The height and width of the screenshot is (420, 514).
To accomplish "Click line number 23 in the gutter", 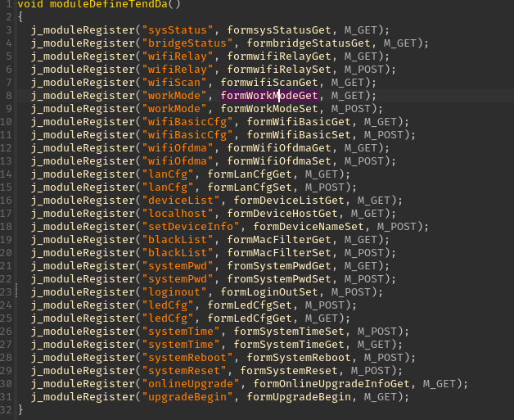I will tap(7, 292).
